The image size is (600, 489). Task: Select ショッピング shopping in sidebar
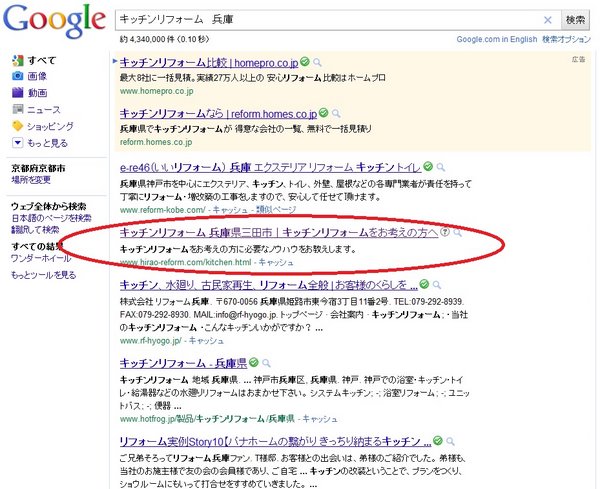click(x=50, y=126)
